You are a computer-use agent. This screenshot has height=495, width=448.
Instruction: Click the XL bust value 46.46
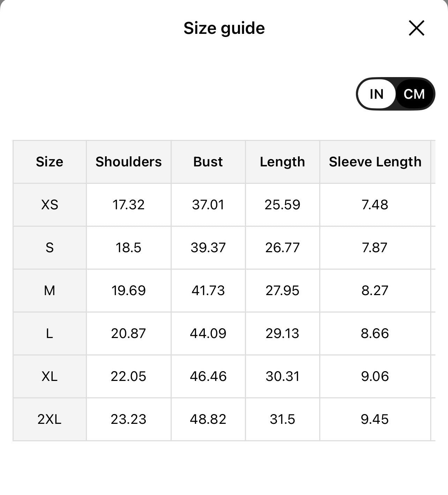[208, 376]
